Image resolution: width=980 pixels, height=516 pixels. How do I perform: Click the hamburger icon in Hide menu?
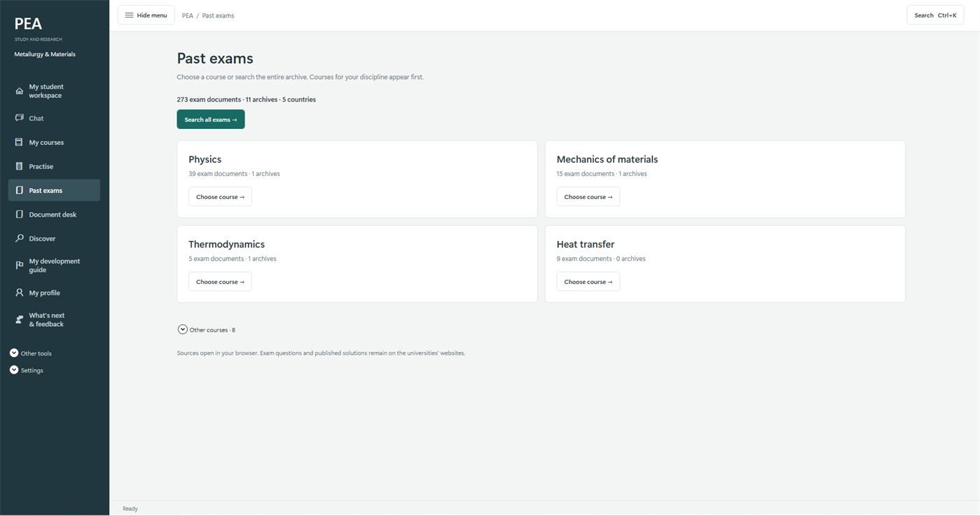(129, 15)
